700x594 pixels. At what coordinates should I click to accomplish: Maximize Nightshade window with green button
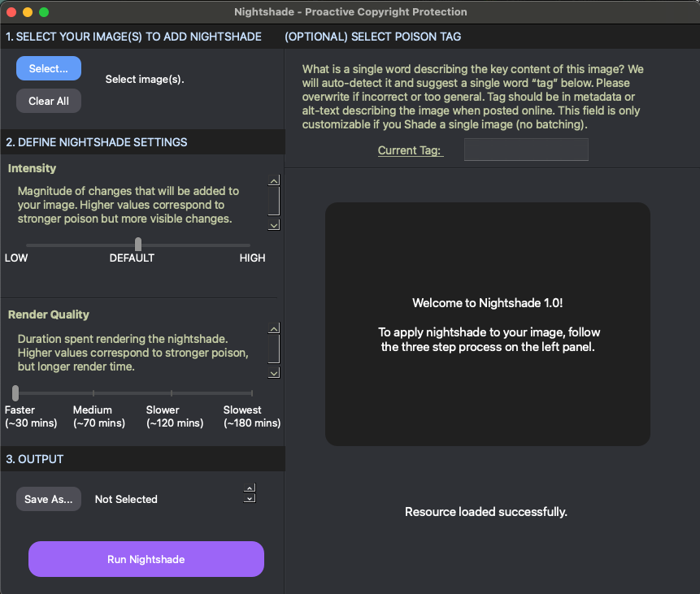[44, 12]
